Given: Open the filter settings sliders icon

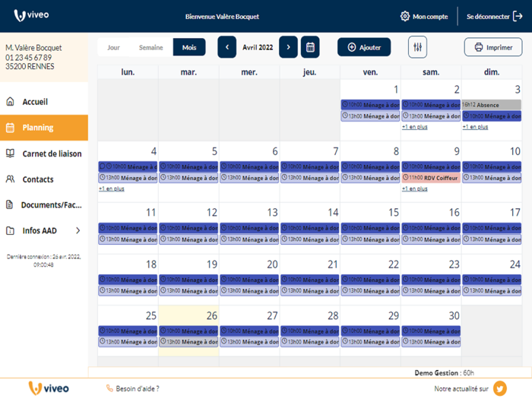Looking at the screenshot, I should (x=417, y=47).
